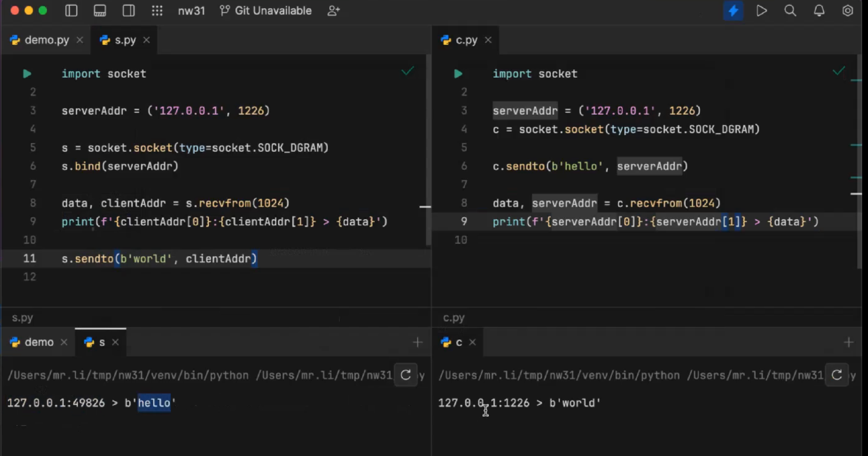
Task: Add a new tab in right run panel
Action: (849, 342)
